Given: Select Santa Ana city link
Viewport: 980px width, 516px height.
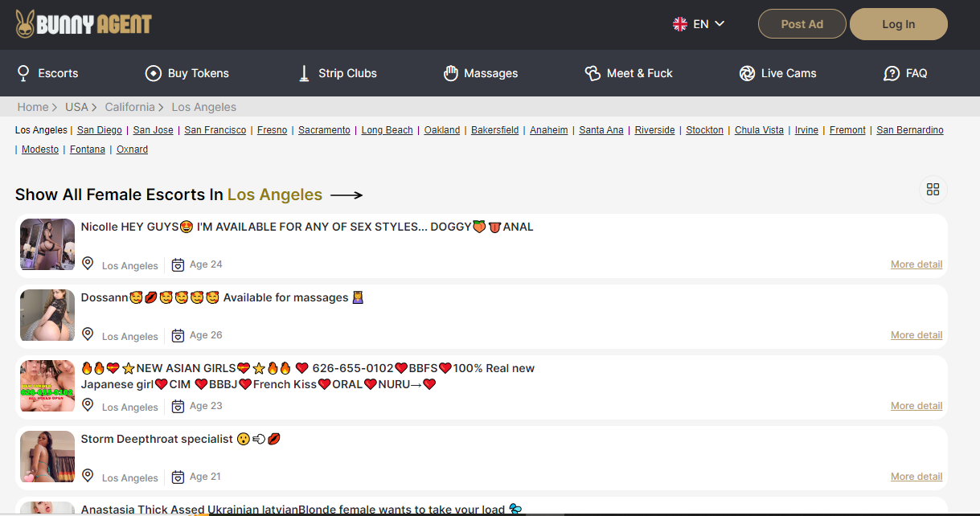Looking at the screenshot, I should coord(601,130).
